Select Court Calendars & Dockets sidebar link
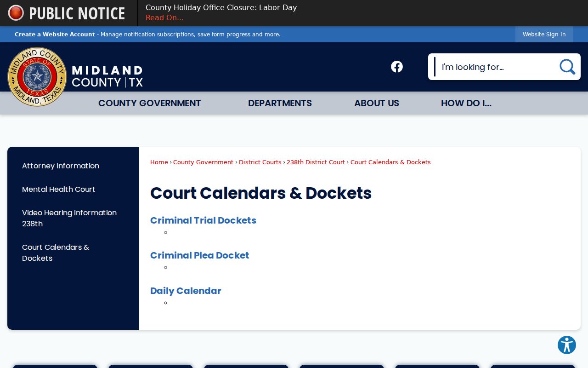 pyautogui.click(x=56, y=253)
